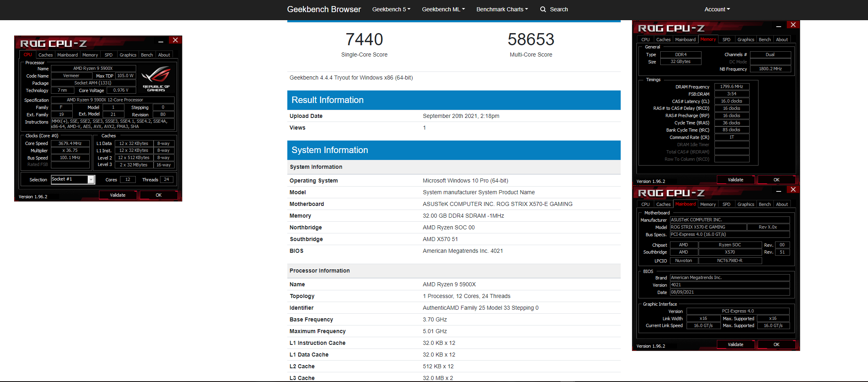Open the Geekbench ML dropdown menu
The image size is (868, 382).
click(443, 9)
